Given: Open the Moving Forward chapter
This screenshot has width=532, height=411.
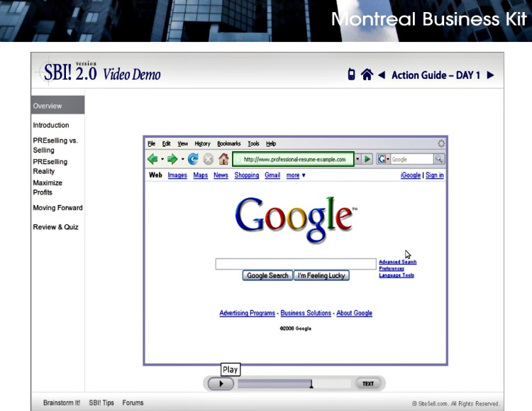Looking at the screenshot, I should pyautogui.click(x=57, y=207).
